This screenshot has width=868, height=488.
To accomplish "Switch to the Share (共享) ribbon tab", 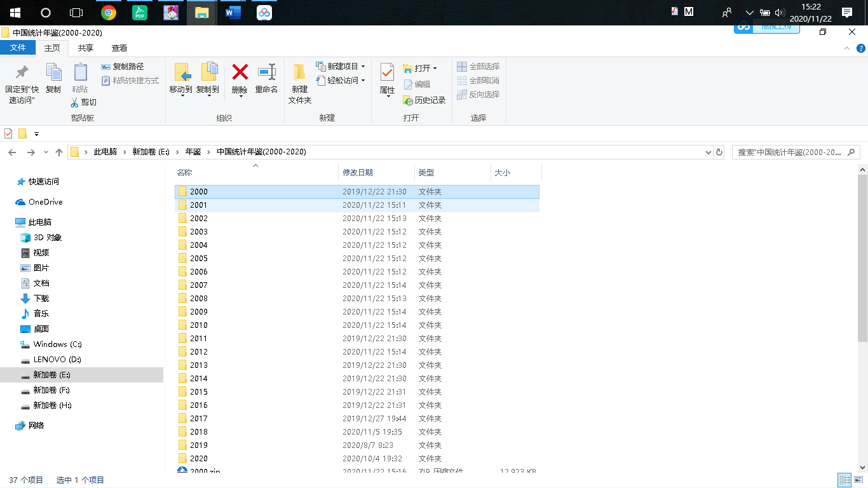I will (85, 48).
